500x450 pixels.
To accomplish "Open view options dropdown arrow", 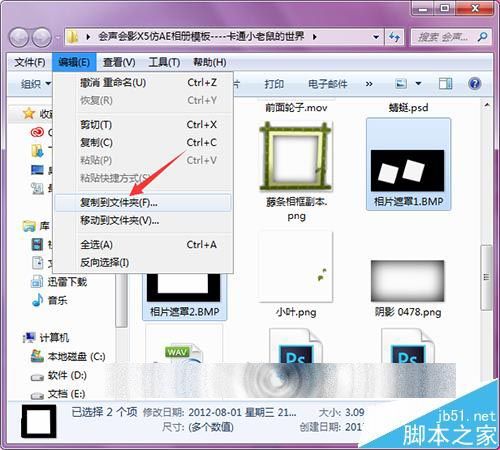I will 418,83.
